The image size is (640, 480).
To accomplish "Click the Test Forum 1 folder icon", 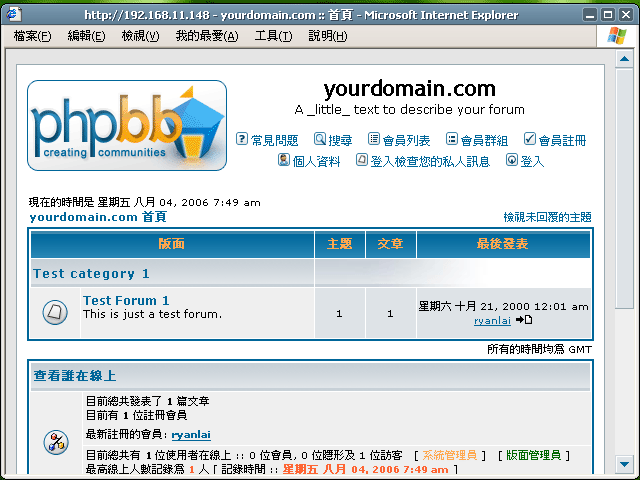I will 55,313.
